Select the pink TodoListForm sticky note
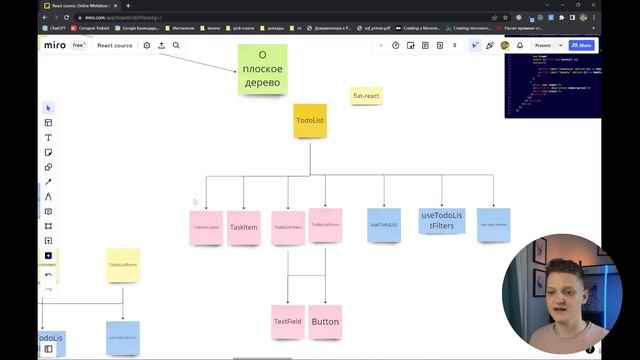The image size is (640, 360). click(x=325, y=225)
